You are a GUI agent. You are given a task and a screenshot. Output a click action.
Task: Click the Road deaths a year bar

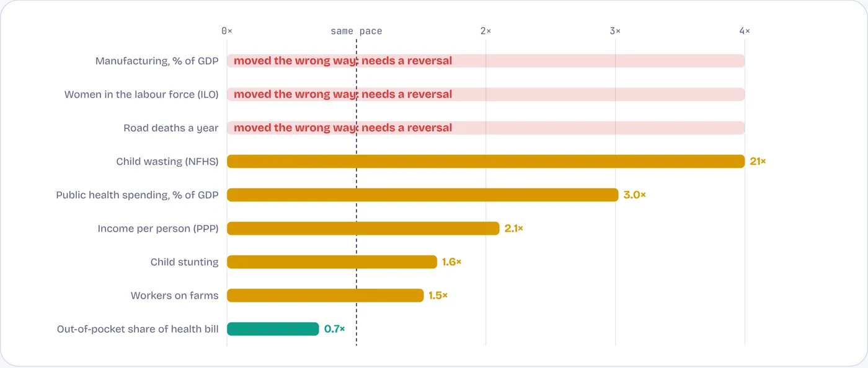[x=485, y=128]
